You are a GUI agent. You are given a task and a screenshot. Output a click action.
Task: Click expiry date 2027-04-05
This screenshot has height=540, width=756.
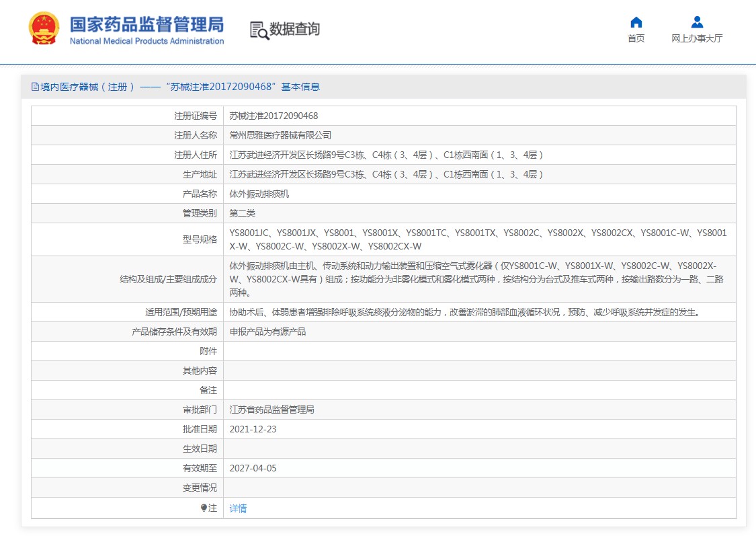click(x=253, y=469)
